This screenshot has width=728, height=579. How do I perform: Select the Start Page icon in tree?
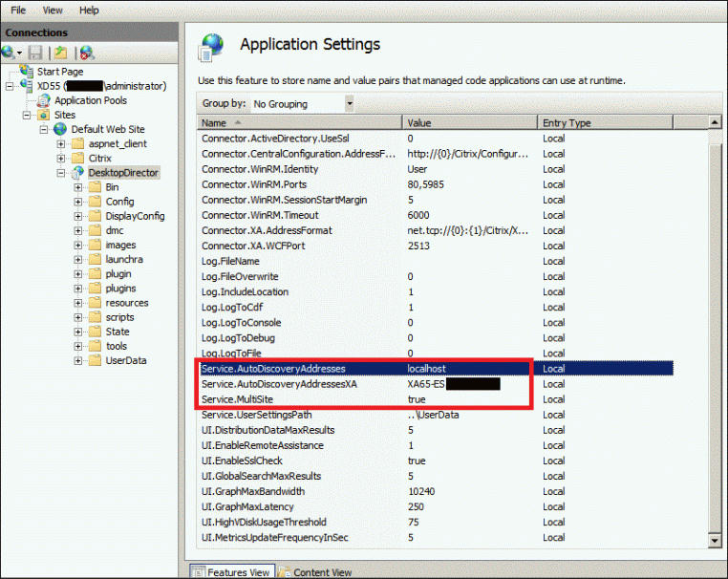(27, 71)
